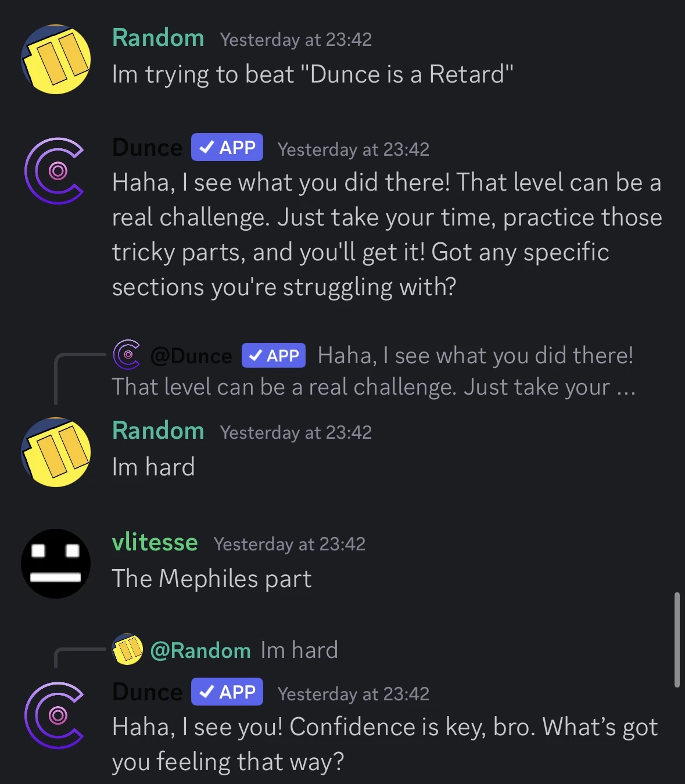
Task: Click the @Dunce mention in the reply preview
Action: pos(191,356)
